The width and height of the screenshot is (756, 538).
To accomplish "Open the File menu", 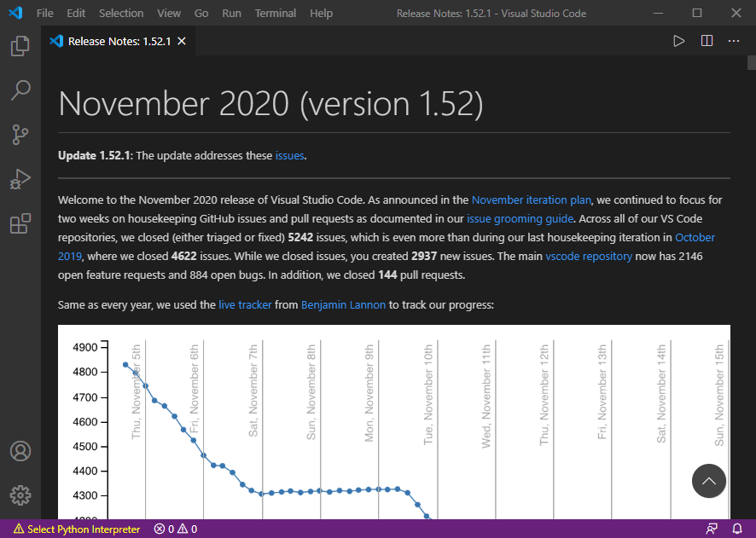I will click(45, 14).
